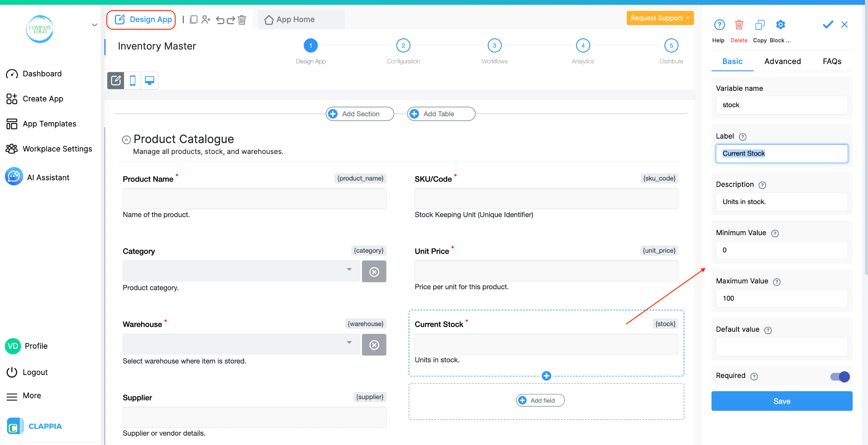The height and width of the screenshot is (445, 868).
Task: Edit the Maximum Value input field
Action: pyautogui.click(x=781, y=298)
